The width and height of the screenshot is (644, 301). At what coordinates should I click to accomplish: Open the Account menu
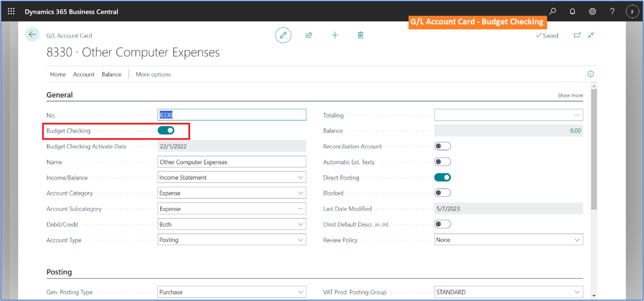click(84, 74)
